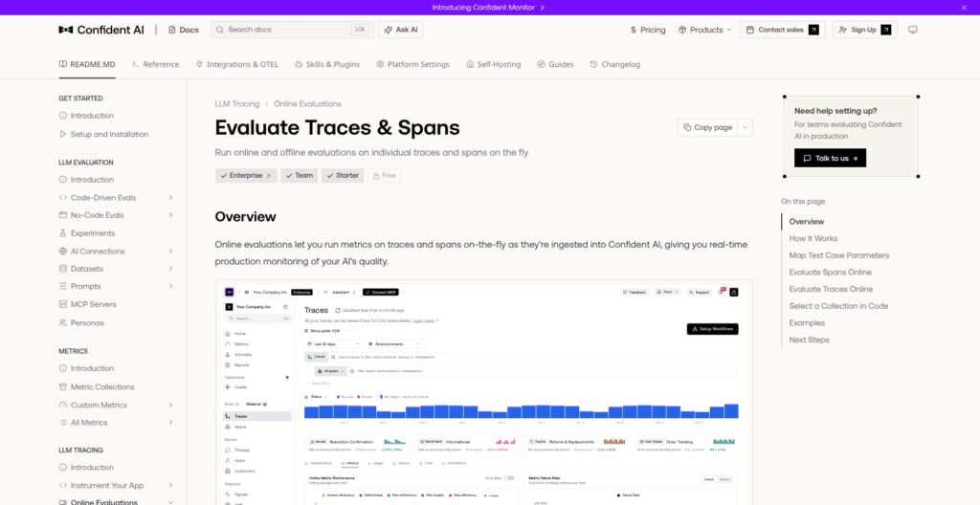Jump to Evaluate Spans Online section
980x505 pixels.
tap(830, 273)
